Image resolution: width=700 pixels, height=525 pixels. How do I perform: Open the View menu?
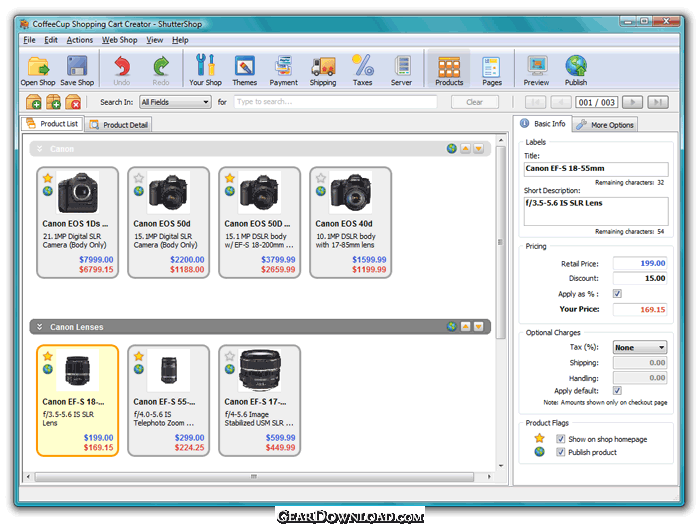[x=154, y=40]
